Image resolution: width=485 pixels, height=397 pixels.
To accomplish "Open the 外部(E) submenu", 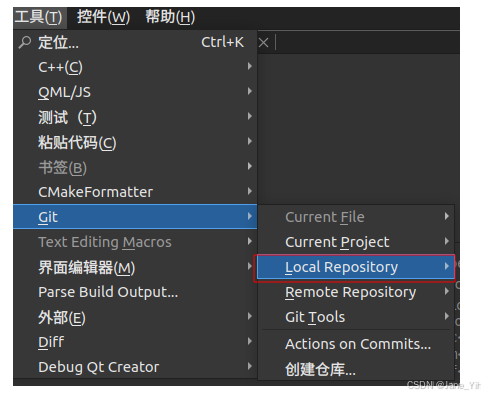I will tap(135, 317).
